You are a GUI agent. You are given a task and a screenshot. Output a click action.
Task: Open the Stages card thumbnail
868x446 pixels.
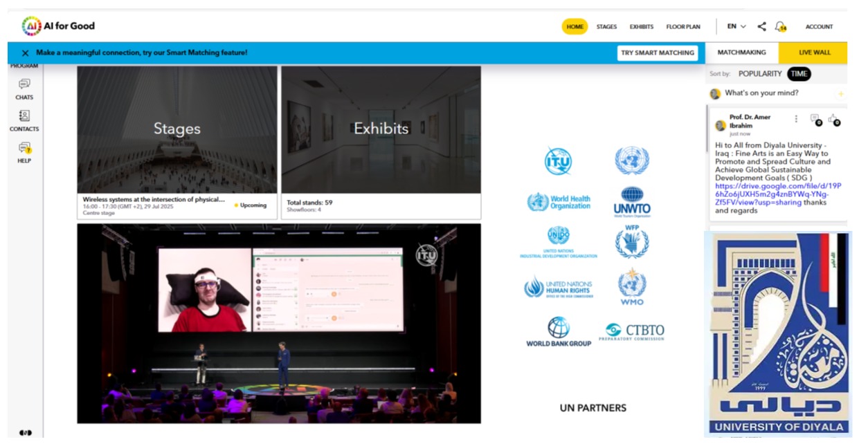coord(177,129)
